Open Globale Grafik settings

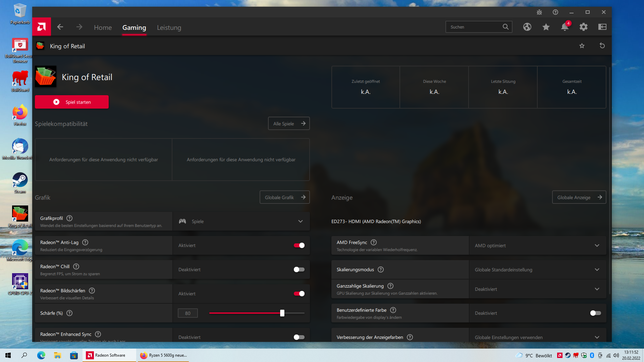pos(284,197)
